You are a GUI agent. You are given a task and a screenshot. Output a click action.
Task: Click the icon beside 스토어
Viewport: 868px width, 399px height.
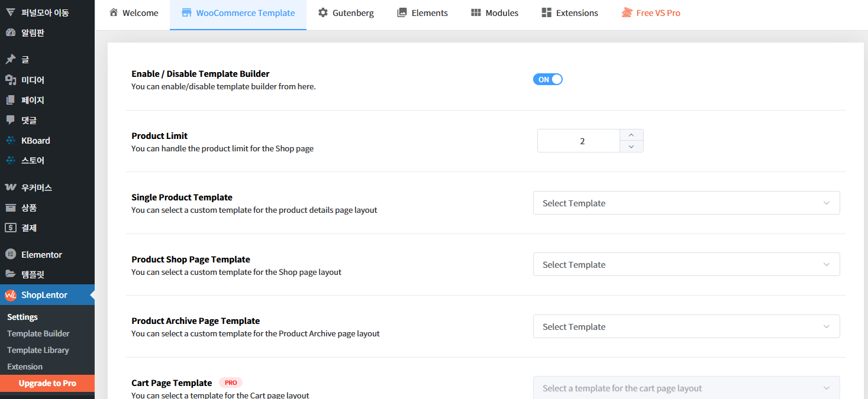coord(10,160)
